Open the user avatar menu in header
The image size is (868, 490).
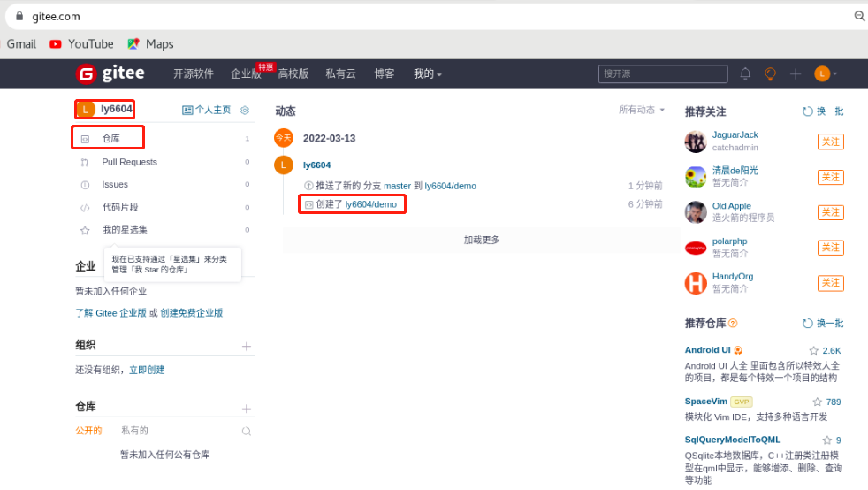coord(826,73)
